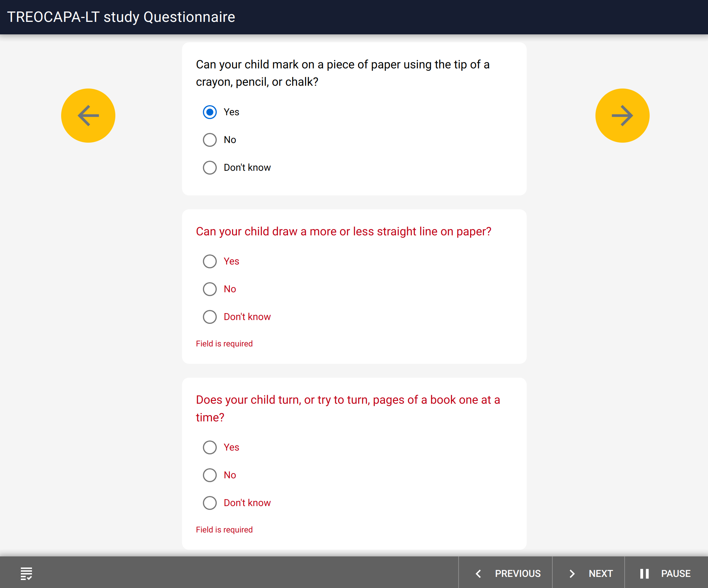
Task: Advance with the NEXT button
Action: 588,573
